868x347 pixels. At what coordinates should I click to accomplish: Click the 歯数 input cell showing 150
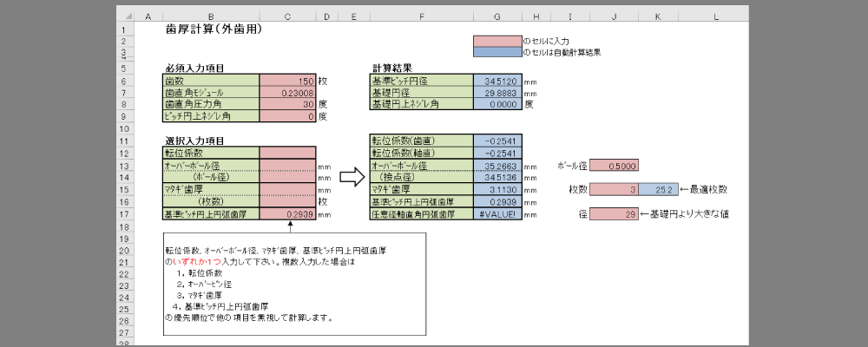(287, 81)
